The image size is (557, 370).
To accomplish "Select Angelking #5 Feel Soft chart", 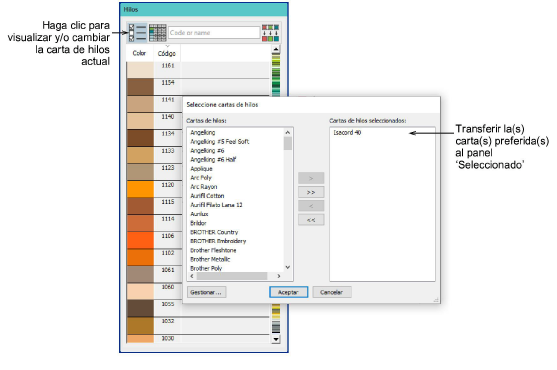I will 220,142.
